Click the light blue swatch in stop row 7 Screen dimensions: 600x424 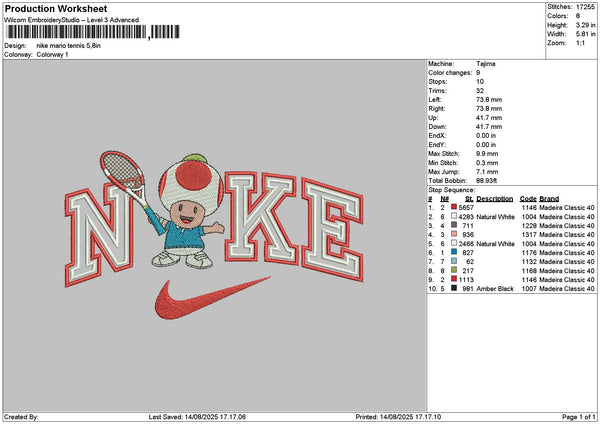click(x=454, y=261)
